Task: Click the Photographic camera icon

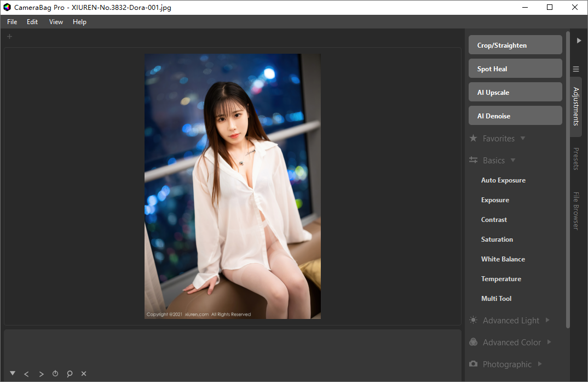Action: 473,364
